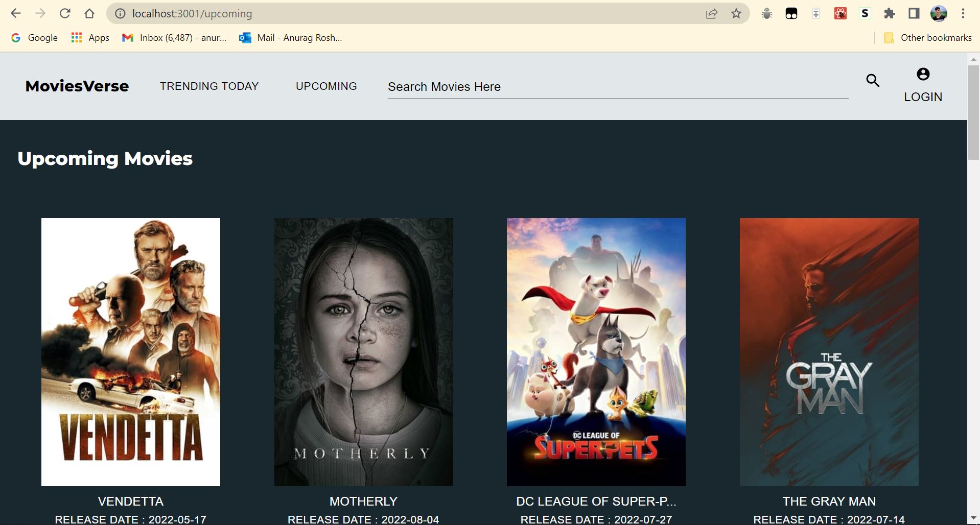
Task: Click the gray plus document extension icon
Action: (x=816, y=14)
